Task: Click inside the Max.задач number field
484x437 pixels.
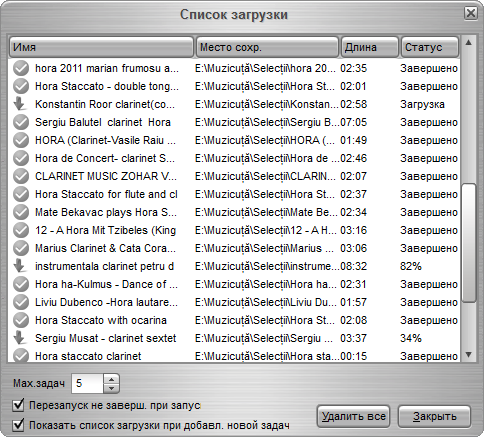Action: click(87, 383)
